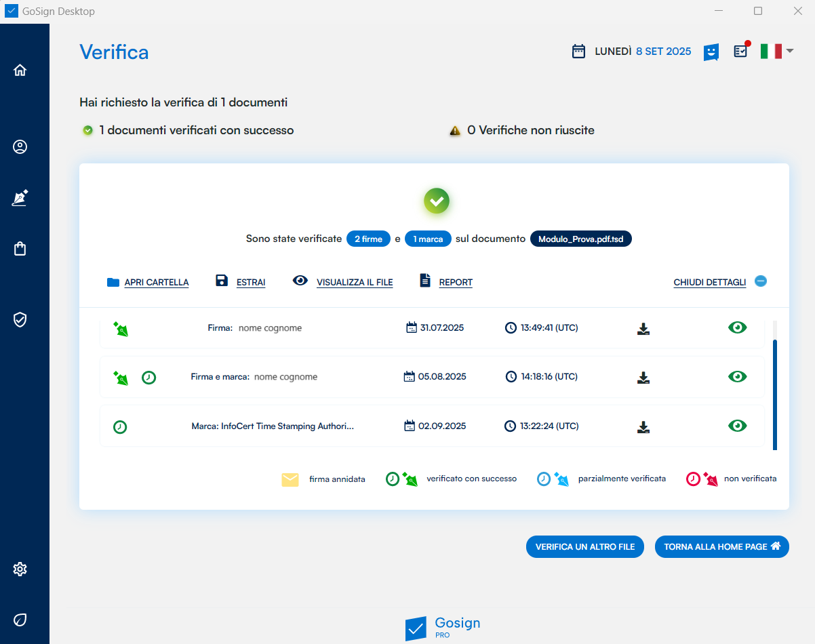Click Verifica un altro file button
The width and height of the screenshot is (815, 644).
pos(584,546)
